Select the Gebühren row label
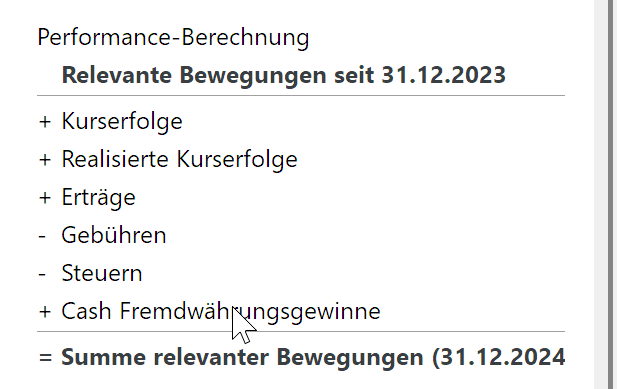Screen dimensions: 617x389 click(x=114, y=235)
